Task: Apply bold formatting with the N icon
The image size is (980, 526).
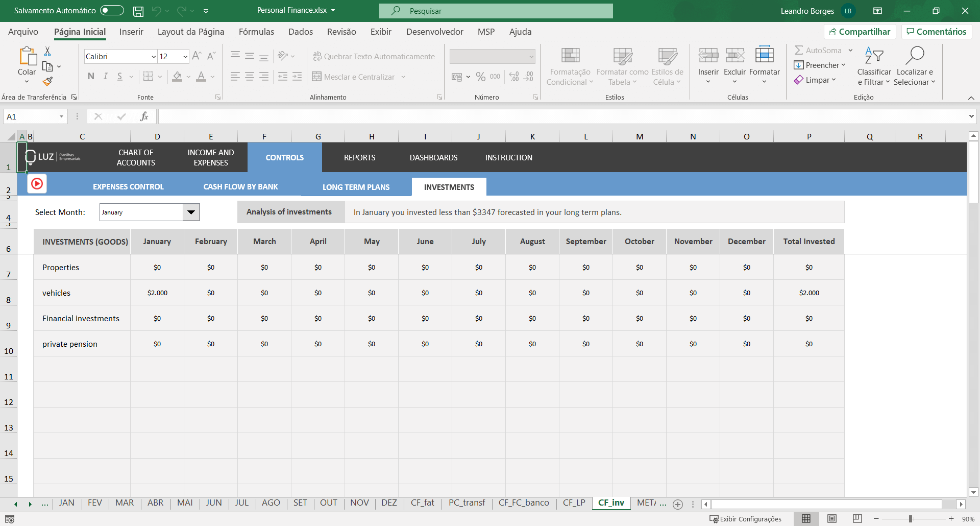Action: click(x=91, y=76)
